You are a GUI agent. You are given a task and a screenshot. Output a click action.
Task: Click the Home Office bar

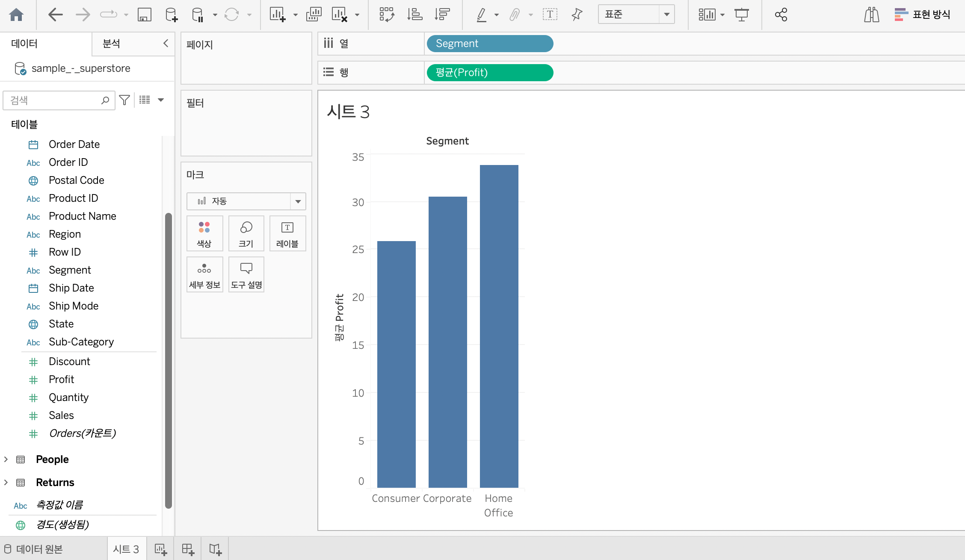499,325
